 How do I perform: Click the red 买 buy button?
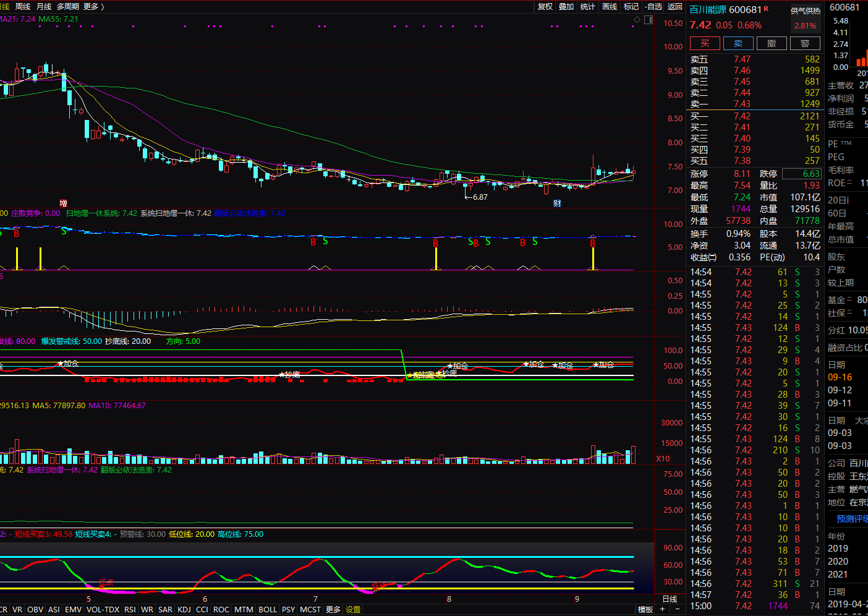705,43
